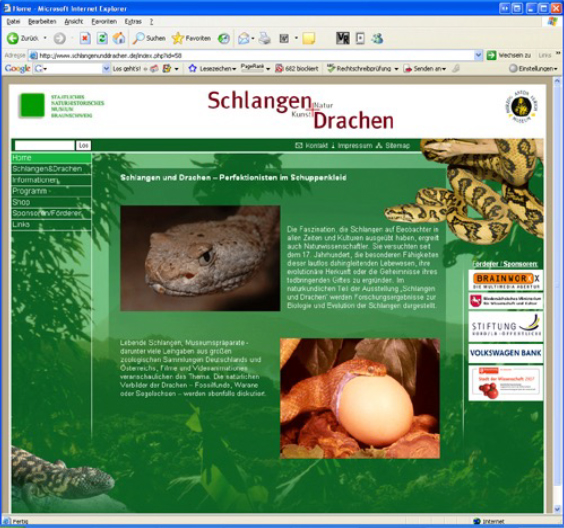Expand the Google search box dropdown
The height and width of the screenshot is (528, 564).
(x=106, y=68)
